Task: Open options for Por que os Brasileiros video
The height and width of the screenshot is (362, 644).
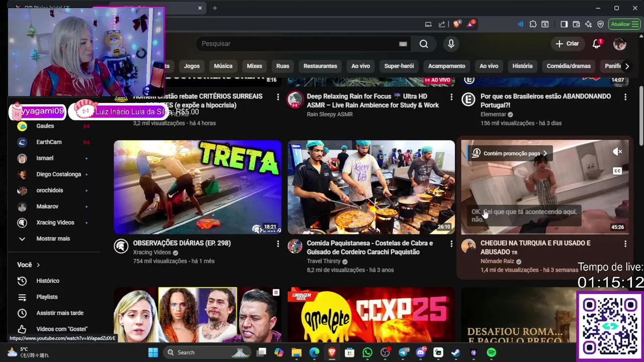Action: (625, 97)
